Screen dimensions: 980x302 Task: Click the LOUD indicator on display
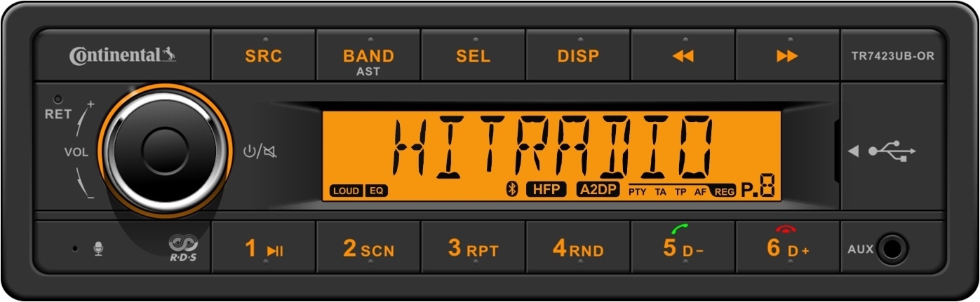[x=347, y=191]
